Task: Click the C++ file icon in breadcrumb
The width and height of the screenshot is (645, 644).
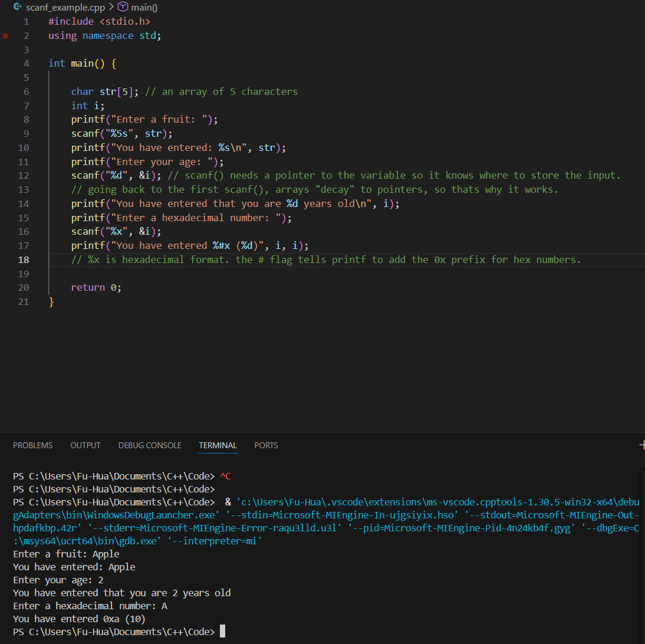Action: tap(17, 7)
